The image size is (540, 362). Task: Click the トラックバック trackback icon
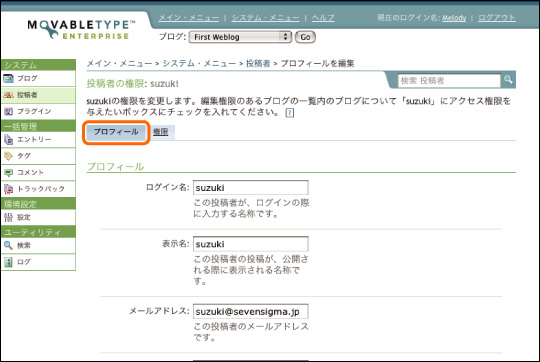pos(8,189)
